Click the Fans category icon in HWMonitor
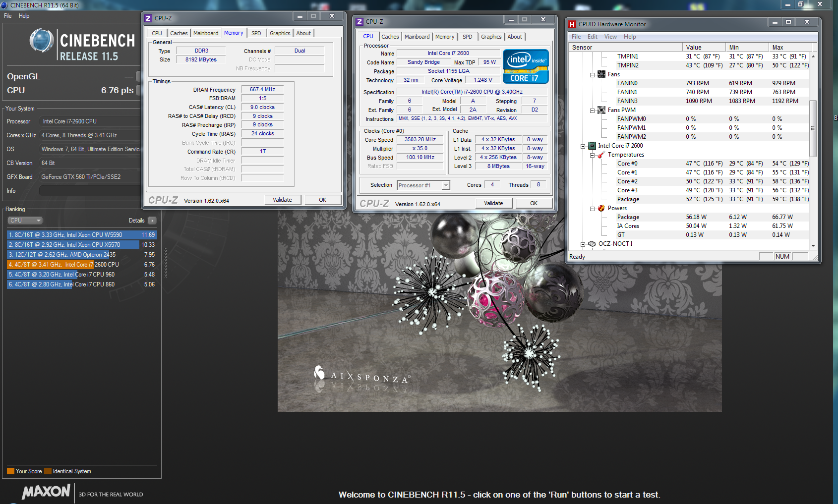Screen dimensions: 838x504 [x=601, y=74]
